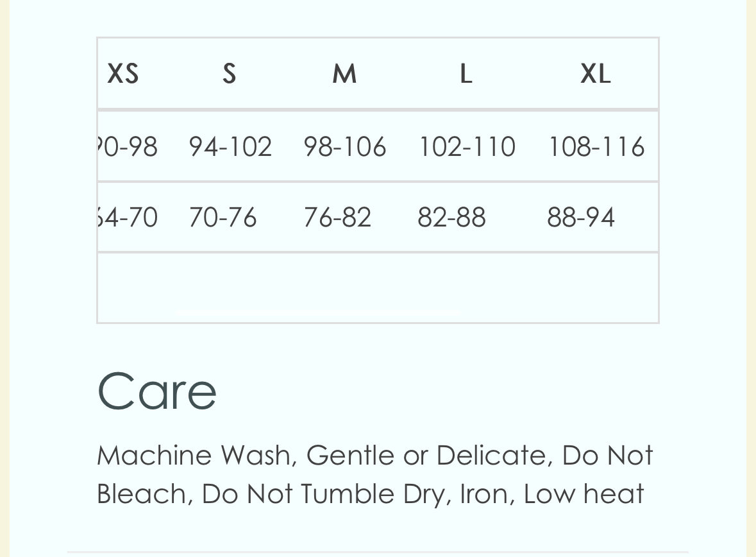Select the 70-76 measurement cell
756x557 pixels.
(x=223, y=218)
